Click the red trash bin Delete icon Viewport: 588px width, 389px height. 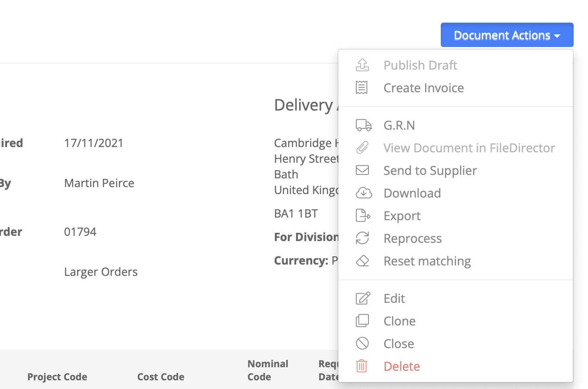(x=362, y=366)
